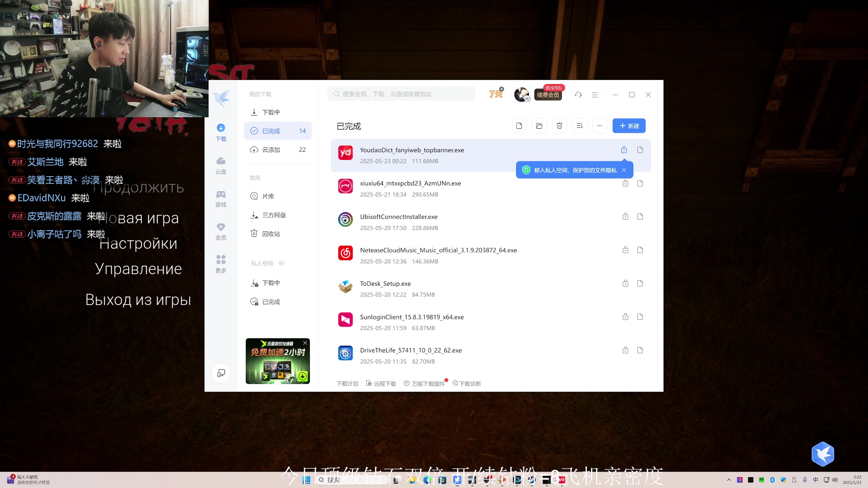868x488 pixels.
Task: Click the trash delete icon in 已完成 toolbar
Action: 559,126
